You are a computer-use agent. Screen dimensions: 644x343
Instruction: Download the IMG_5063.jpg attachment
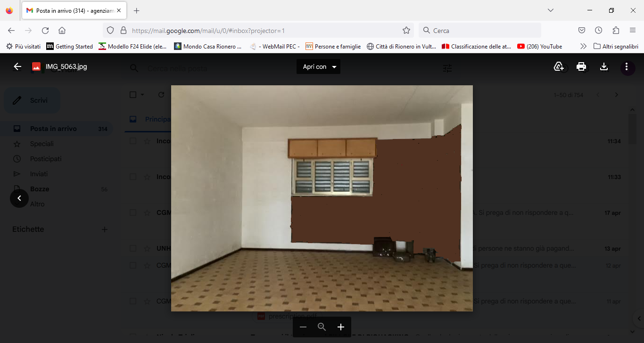pyautogui.click(x=604, y=66)
